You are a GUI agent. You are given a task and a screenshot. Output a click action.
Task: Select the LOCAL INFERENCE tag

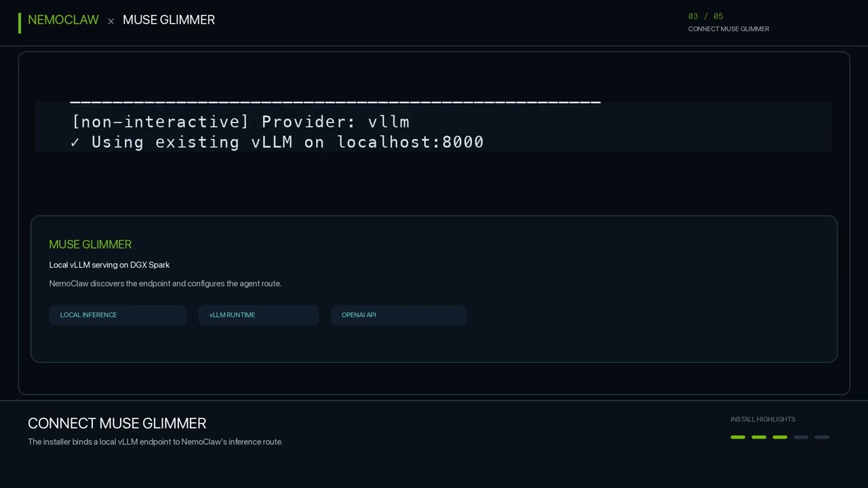pos(118,315)
